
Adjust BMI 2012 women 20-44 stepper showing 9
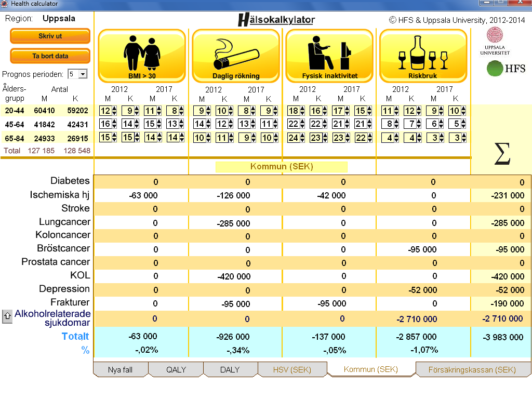coord(137,111)
